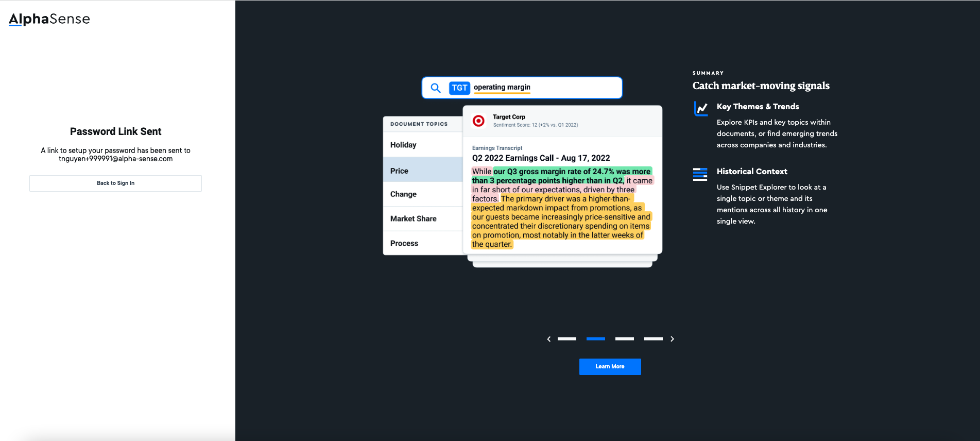Screen dimensions: 980x441
Task: Click the Q2 2022 Earnings Call title
Action: click(x=541, y=158)
